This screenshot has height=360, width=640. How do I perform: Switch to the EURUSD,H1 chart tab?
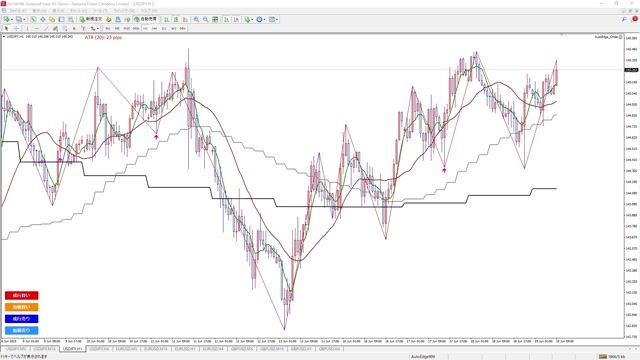[185, 349]
